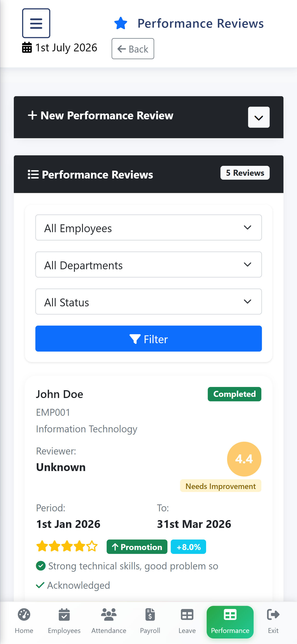Click the Exit navigation item
Image resolution: width=297 pixels, height=644 pixels.
pos(273,621)
